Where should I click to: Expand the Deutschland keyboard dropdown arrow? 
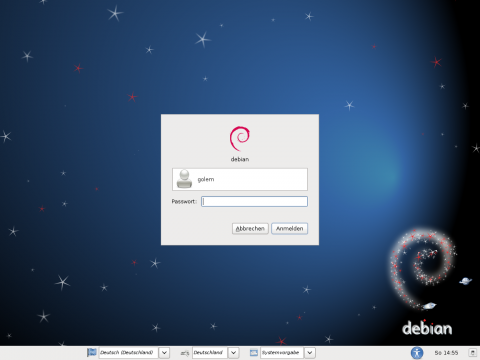[x=234, y=353]
